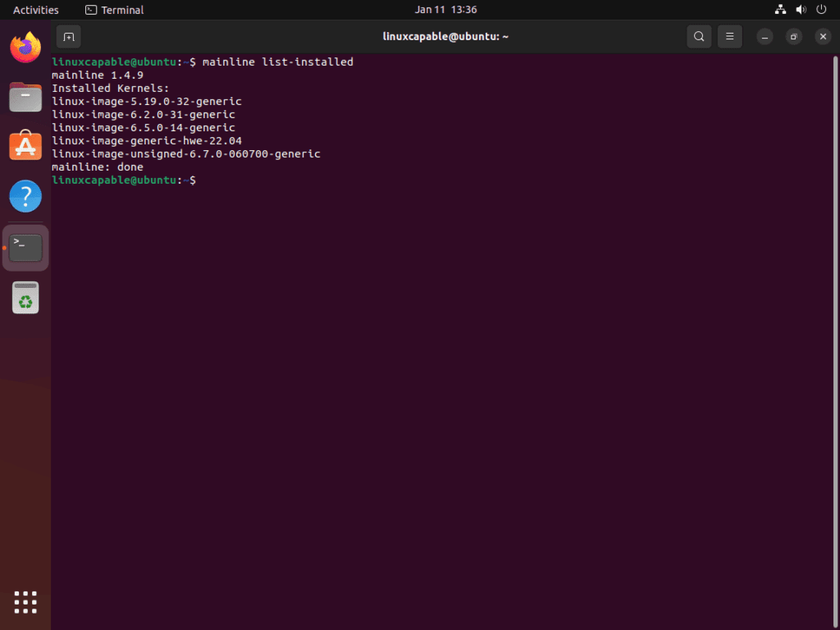Screen dimensions: 840x630
Task: Open the calendar via the clock
Action: pyautogui.click(x=446, y=9)
